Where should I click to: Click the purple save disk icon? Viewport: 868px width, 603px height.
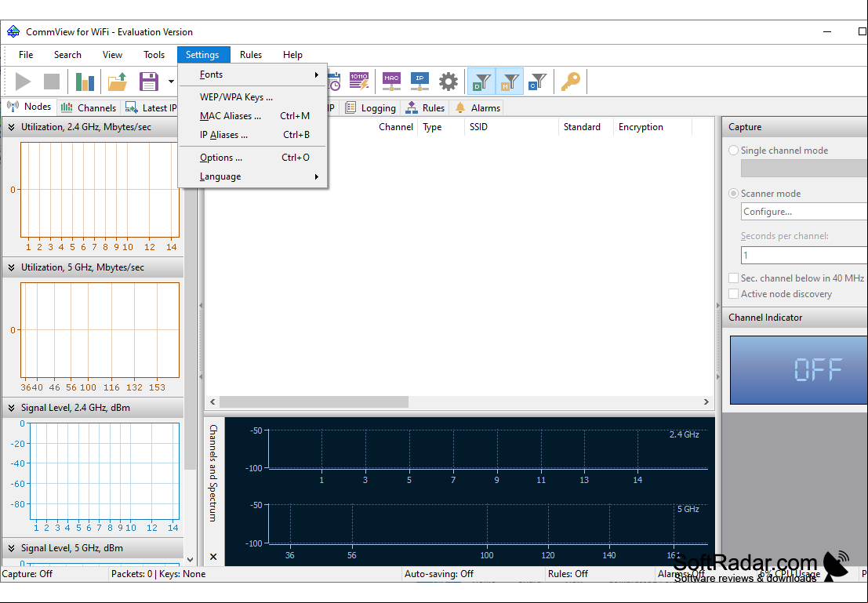149,82
